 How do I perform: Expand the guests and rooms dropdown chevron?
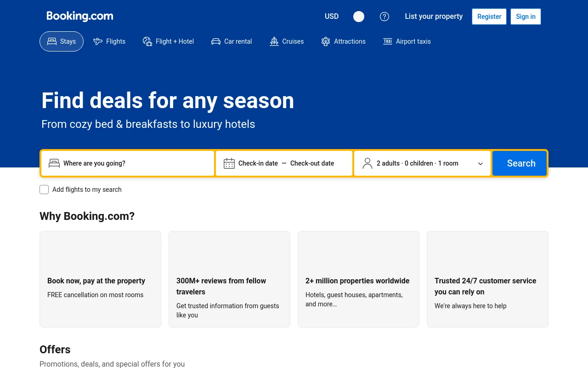pos(481,164)
